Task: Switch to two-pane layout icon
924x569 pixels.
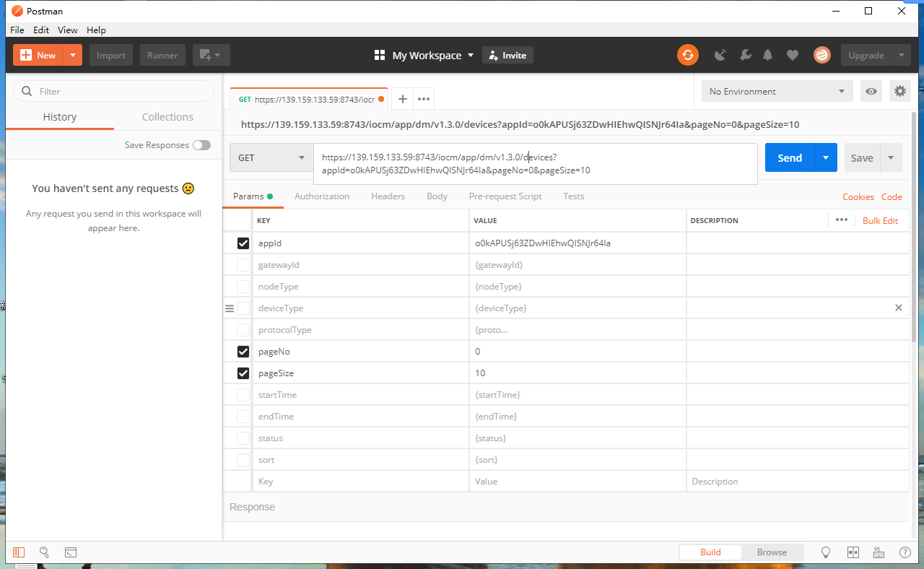Action: [853, 552]
